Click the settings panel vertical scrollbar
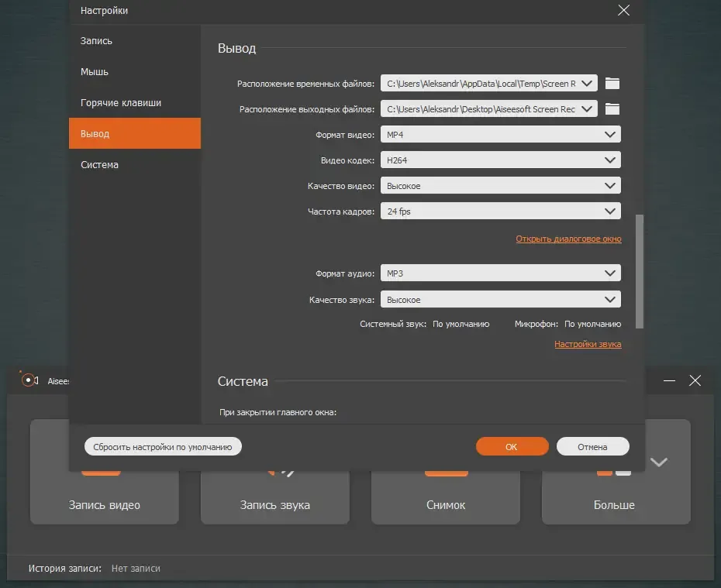The width and height of the screenshot is (721, 588). pyautogui.click(x=639, y=271)
